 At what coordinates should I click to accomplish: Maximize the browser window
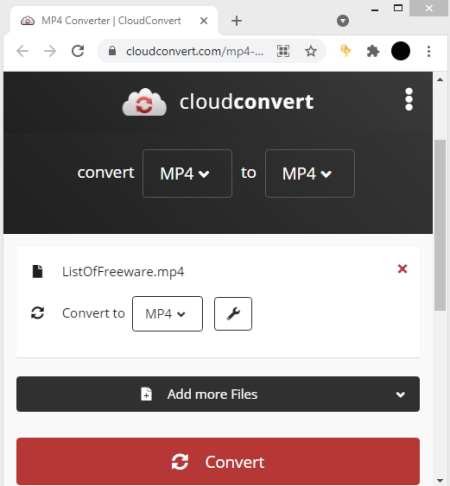pos(398,8)
